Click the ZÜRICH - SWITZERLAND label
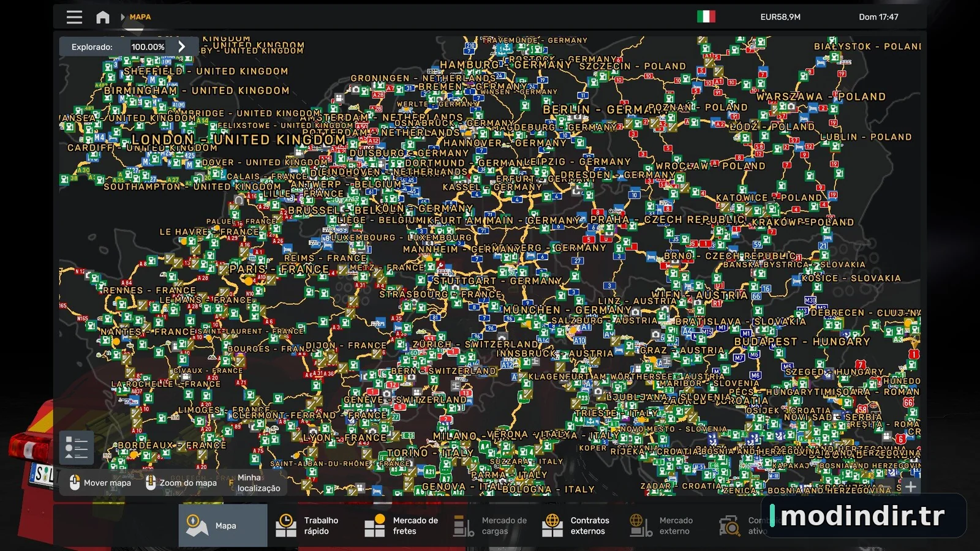The image size is (980, 551). click(x=475, y=344)
